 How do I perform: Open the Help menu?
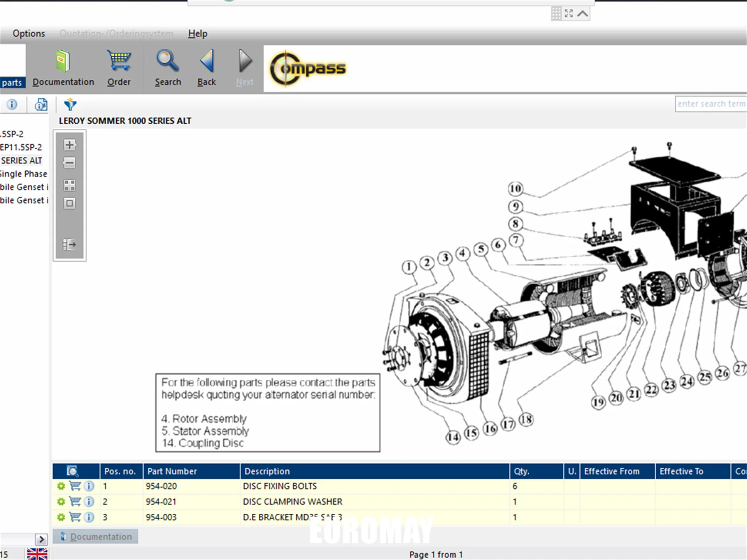(x=198, y=33)
